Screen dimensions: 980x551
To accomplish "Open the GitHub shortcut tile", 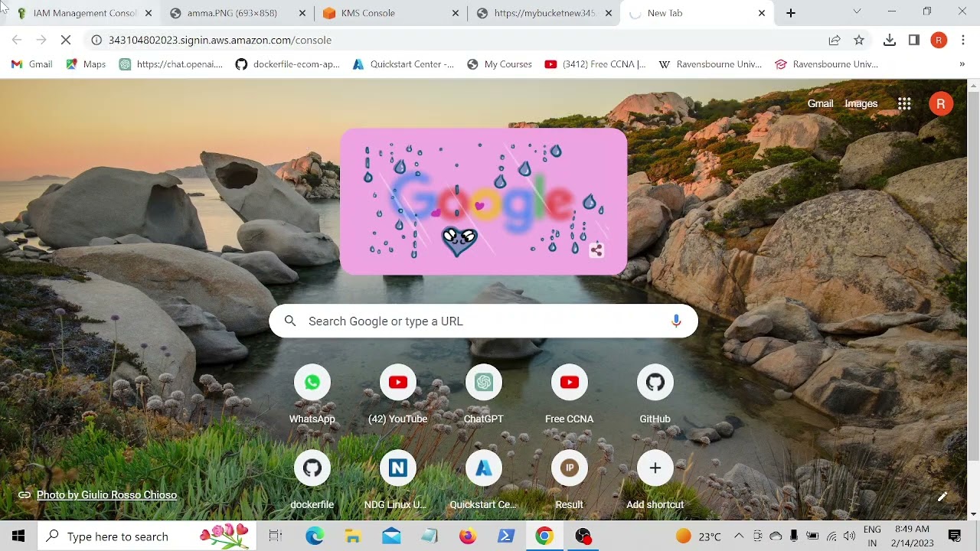I will click(655, 394).
